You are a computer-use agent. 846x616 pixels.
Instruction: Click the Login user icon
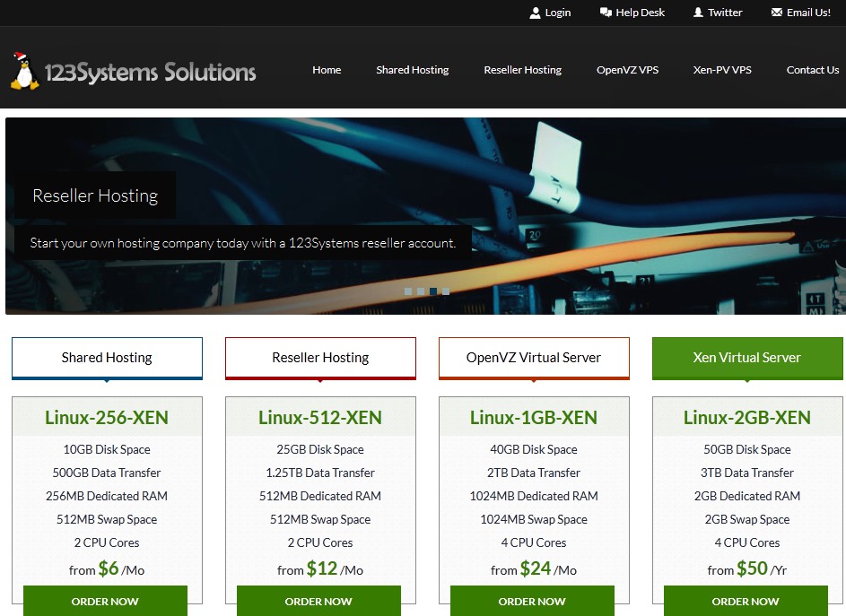coord(535,13)
